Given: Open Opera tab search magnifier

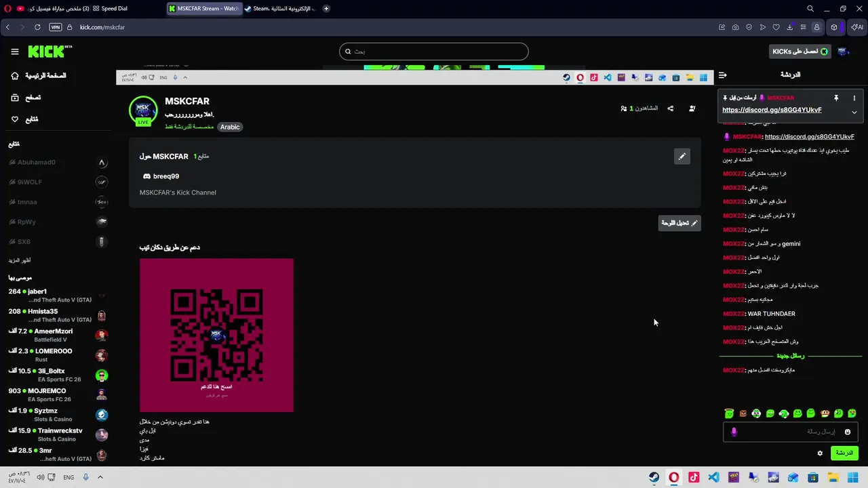Looking at the screenshot, I should tap(810, 9).
